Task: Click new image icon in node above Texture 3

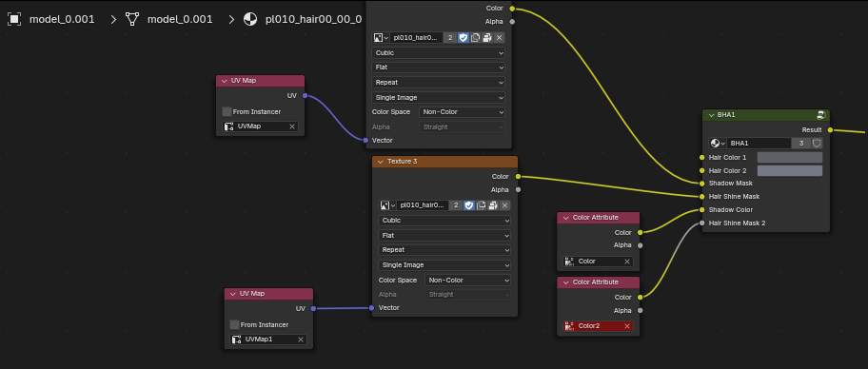Action: click(475, 38)
